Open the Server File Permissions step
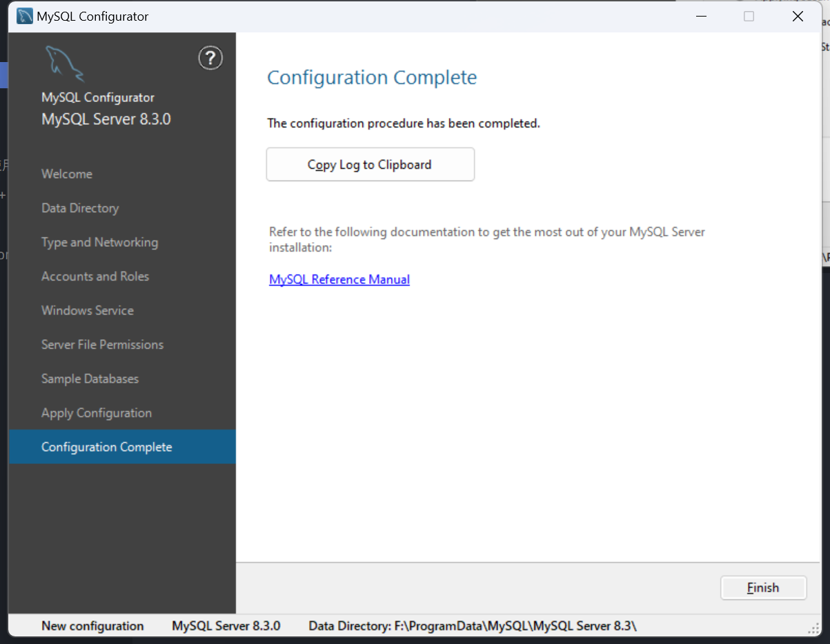Screen dimensions: 830x644 [122, 345]
